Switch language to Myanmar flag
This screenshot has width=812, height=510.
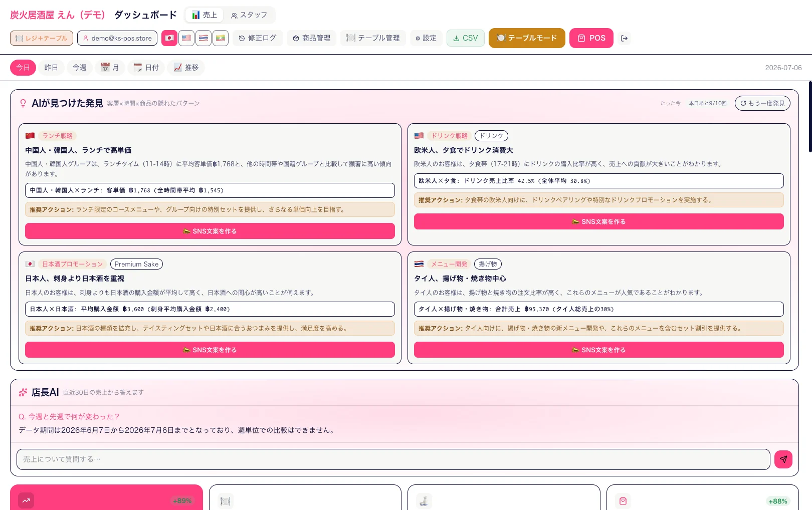221,38
